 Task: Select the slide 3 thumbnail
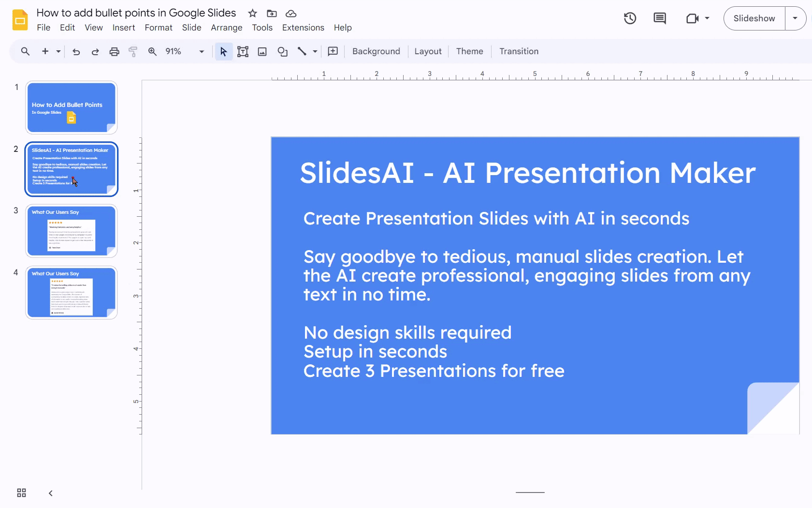[x=71, y=231]
